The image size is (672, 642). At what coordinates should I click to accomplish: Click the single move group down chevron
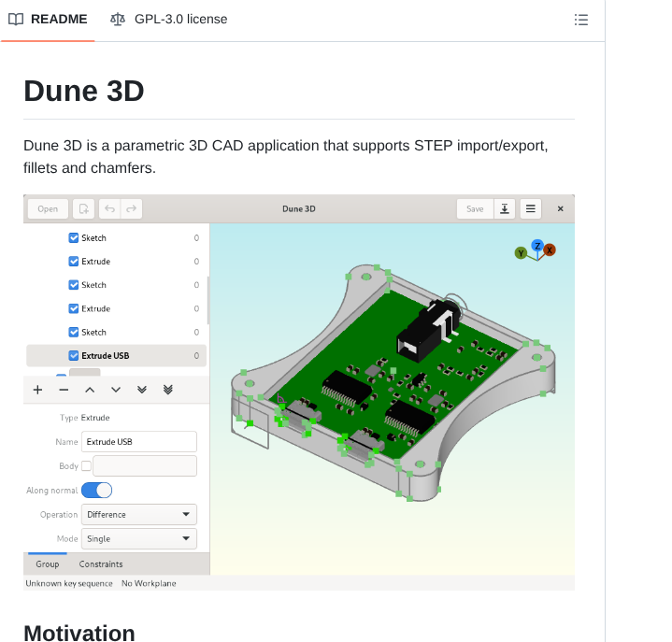tap(116, 390)
